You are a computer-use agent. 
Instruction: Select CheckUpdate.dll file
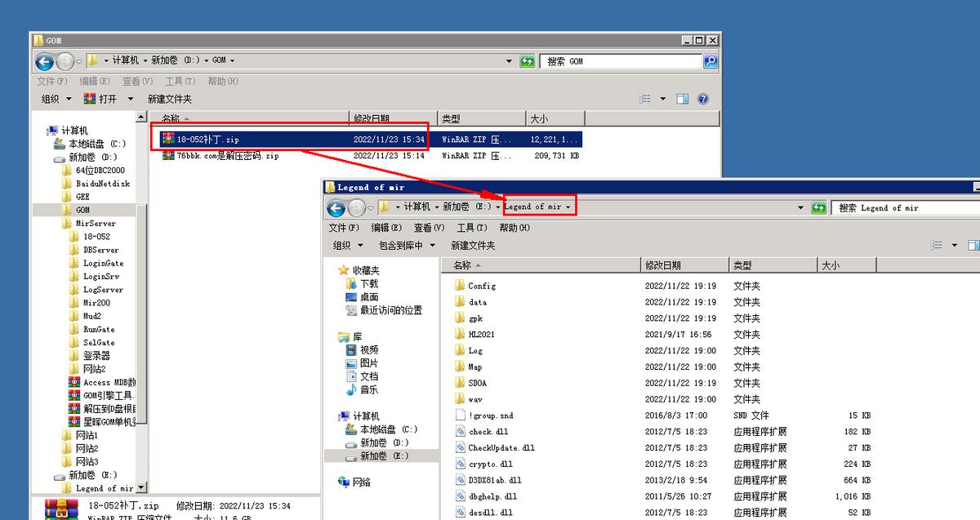tap(501, 448)
